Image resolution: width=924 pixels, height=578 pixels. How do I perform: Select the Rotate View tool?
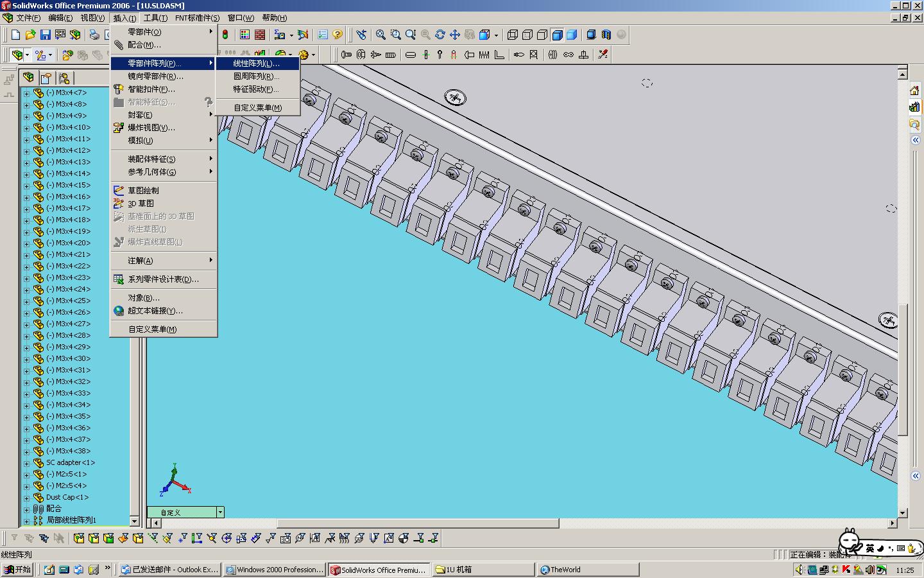[x=440, y=35]
